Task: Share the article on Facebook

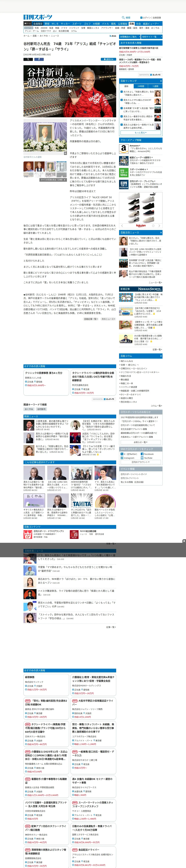Action: point(39,59)
